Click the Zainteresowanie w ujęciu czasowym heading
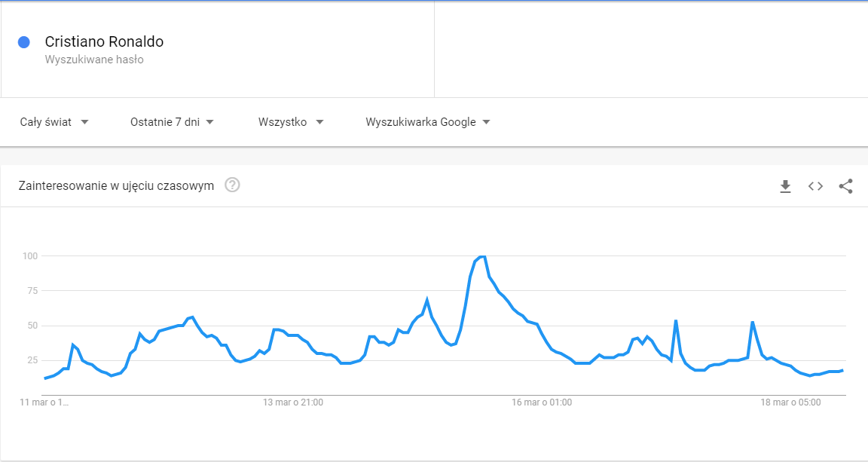Screen dimensions: 868x462 (x=117, y=185)
